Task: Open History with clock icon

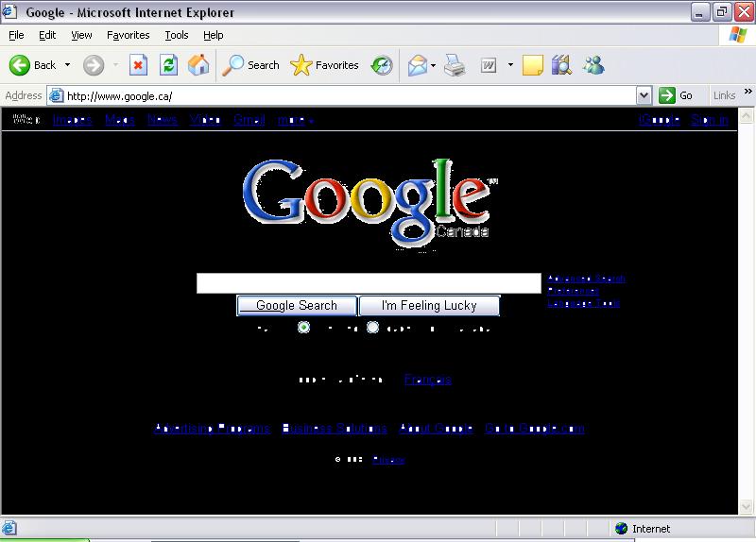Action: (x=382, y=65)
